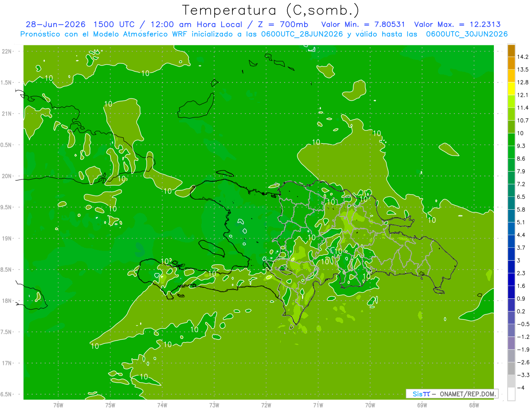Image resolution: width=532 pixels, height=411 pixels.
Task: Click the '19N' latitude axis label
Action: 7,239
